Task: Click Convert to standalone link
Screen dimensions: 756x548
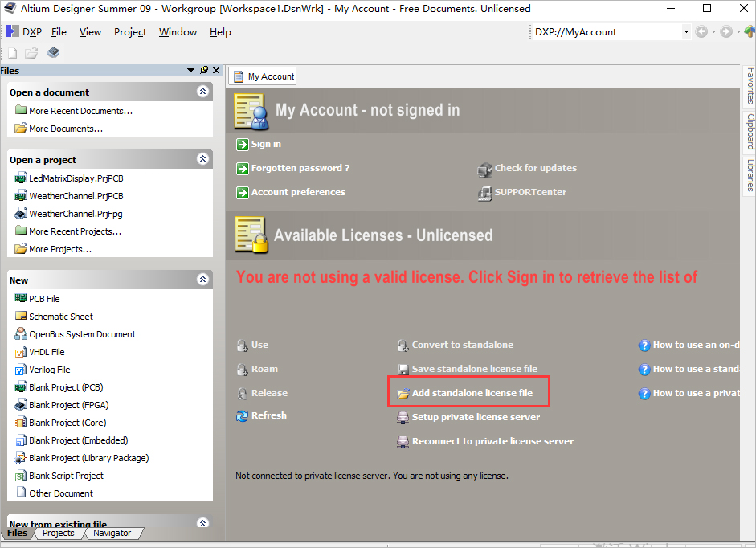Action: point(463,345)
